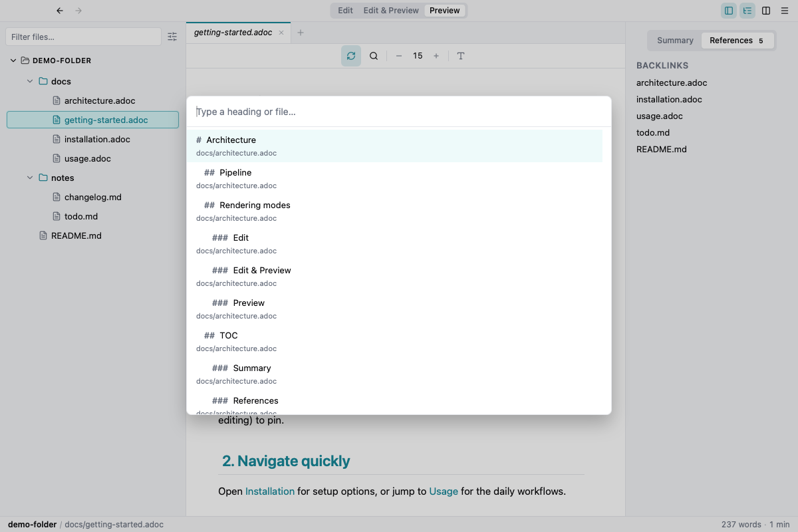Click the 237 words count

pos(741,525)
